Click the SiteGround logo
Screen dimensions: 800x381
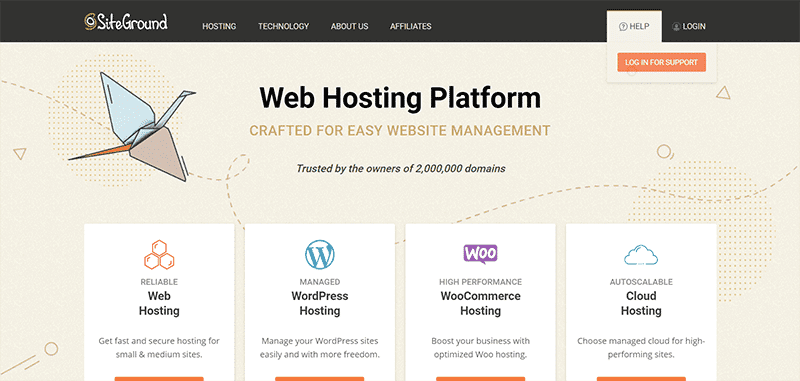126,21
